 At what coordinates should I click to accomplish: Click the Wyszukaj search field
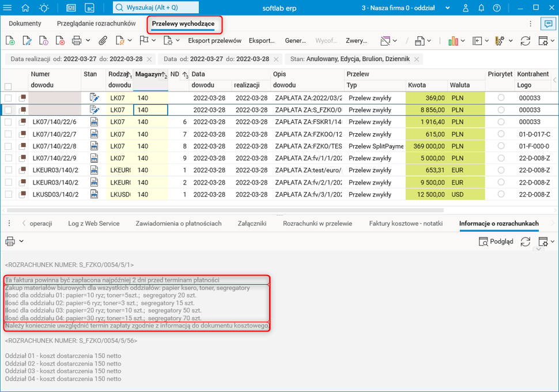tap(156, 7)
